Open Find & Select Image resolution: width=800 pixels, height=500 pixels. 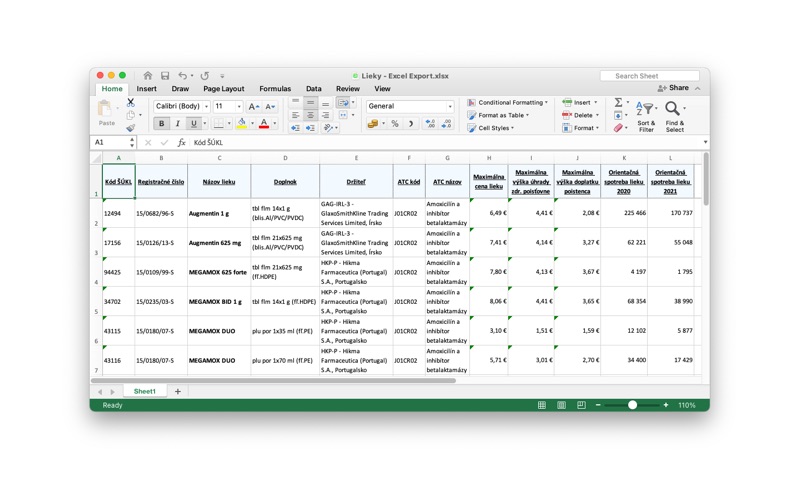674,116
